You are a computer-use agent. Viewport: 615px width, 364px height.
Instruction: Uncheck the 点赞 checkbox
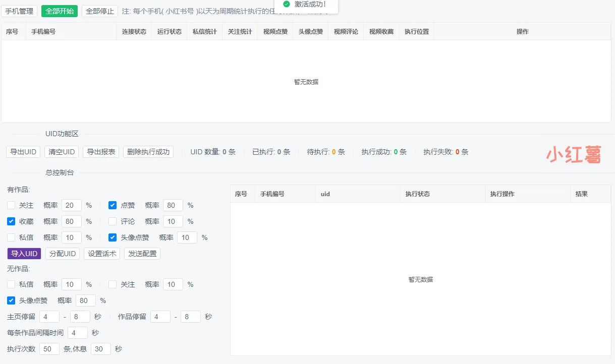(113, 205)
